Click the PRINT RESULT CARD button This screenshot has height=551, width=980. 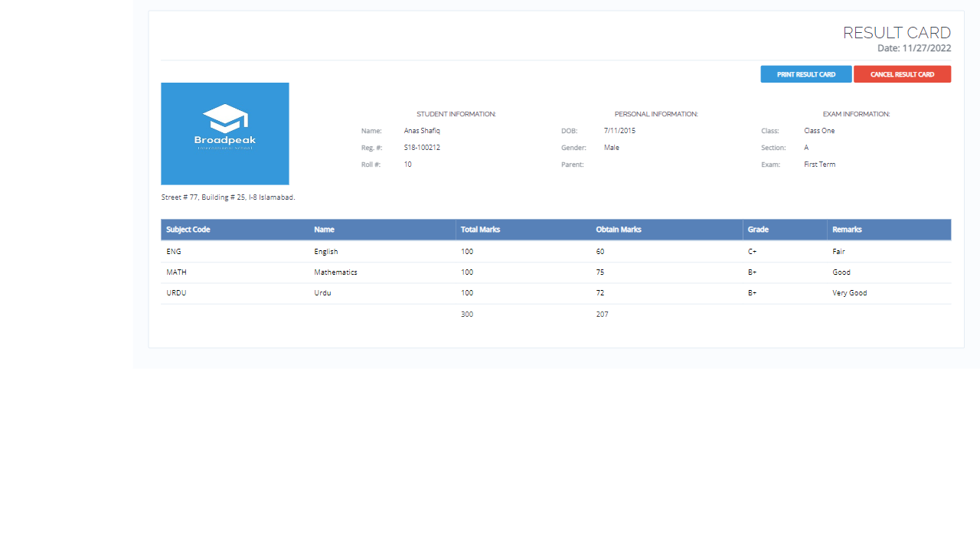[805, 73]
